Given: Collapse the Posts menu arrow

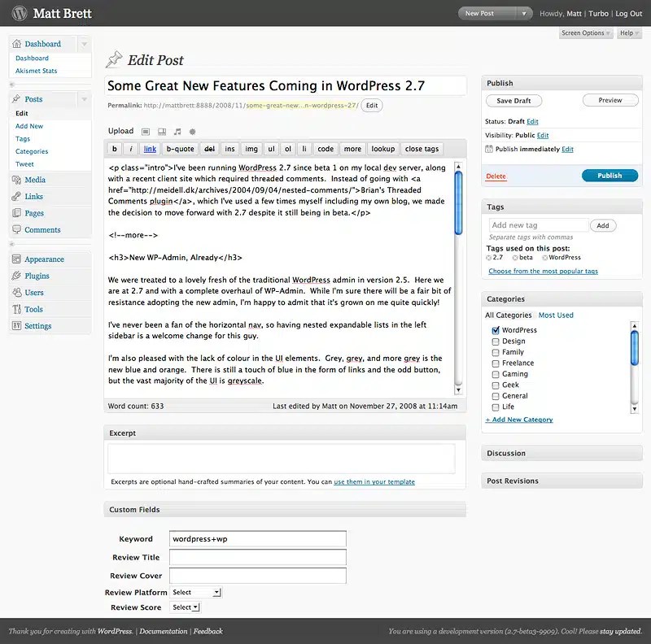Looking at the screenshot, I should coord(84,98).
